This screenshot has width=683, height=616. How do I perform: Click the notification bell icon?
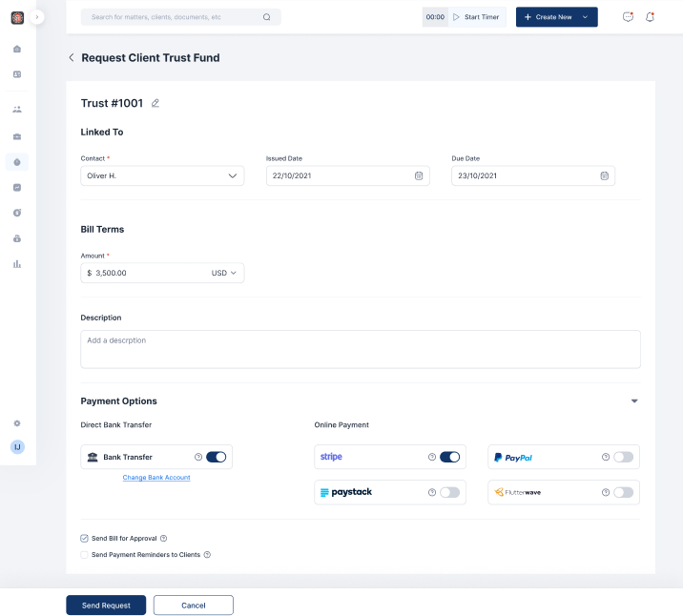tap(651, 17)
